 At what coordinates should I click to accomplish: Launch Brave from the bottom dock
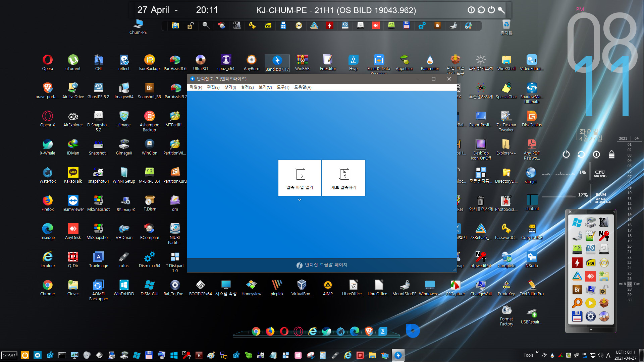(369, 331)
